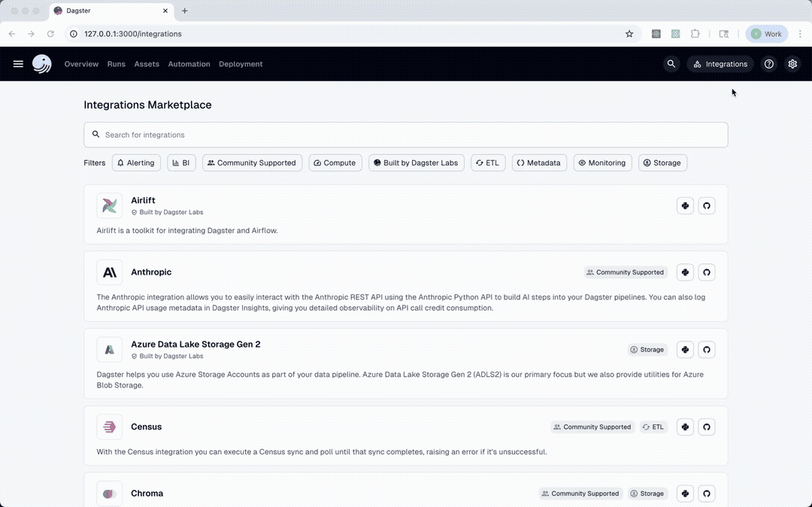Open Census GitHub icon
Viewport: 812px width, 507px height.
coord(706,427)
